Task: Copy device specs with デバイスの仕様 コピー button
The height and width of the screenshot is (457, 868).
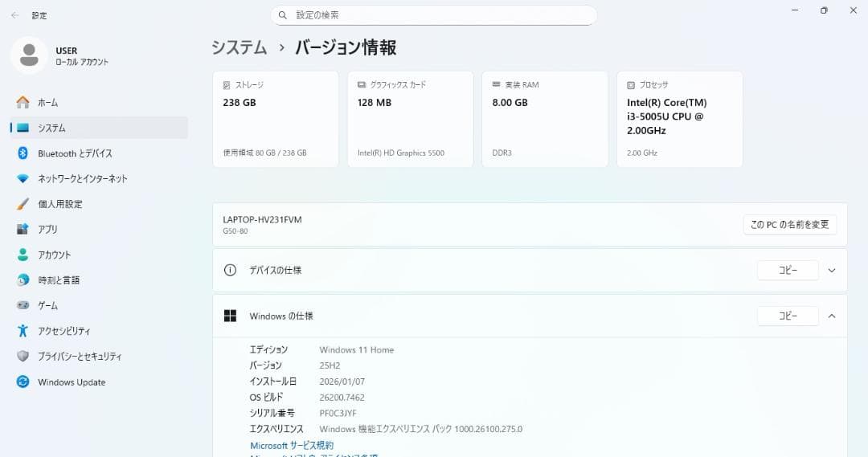Action: (x=788, y=271)
